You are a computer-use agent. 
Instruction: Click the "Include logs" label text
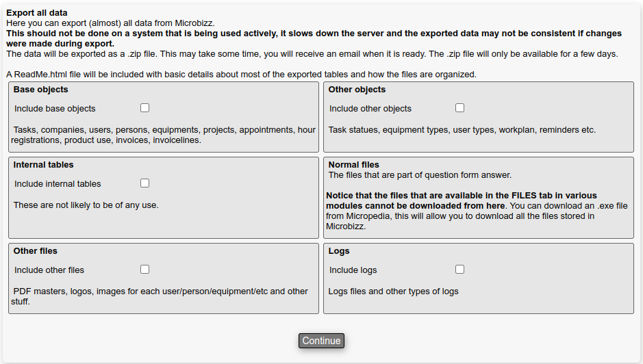(x=353, y=270)
